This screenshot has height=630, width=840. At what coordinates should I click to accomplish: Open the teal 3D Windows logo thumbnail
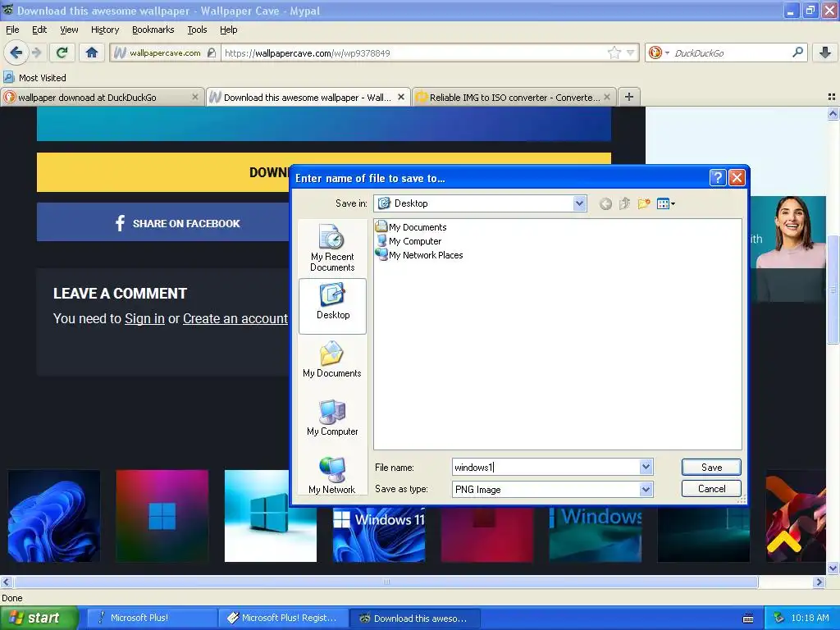271,516
